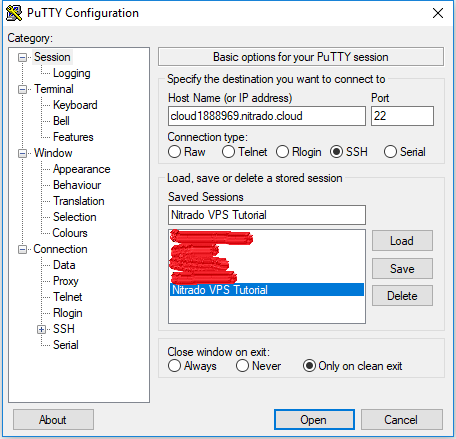Select SSH category in tree

point(64,329)
